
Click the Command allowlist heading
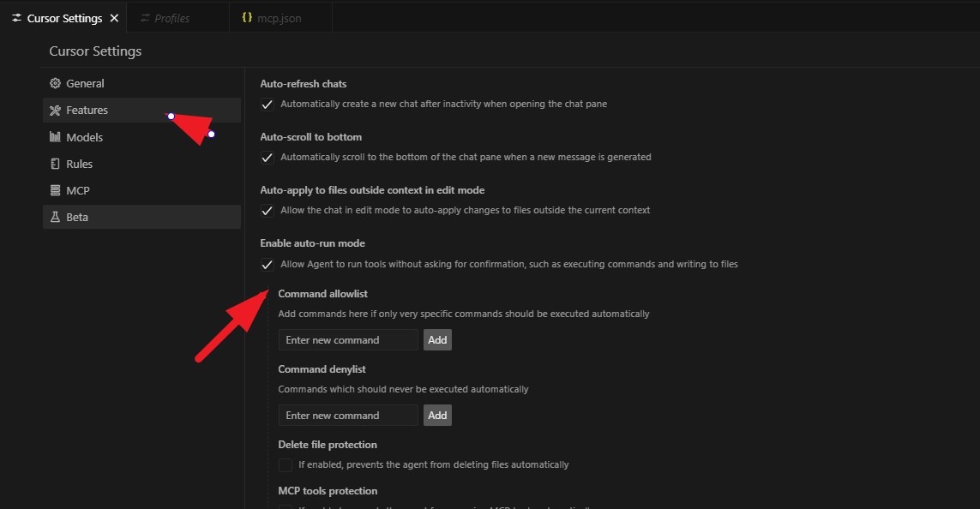coord(322,294)
